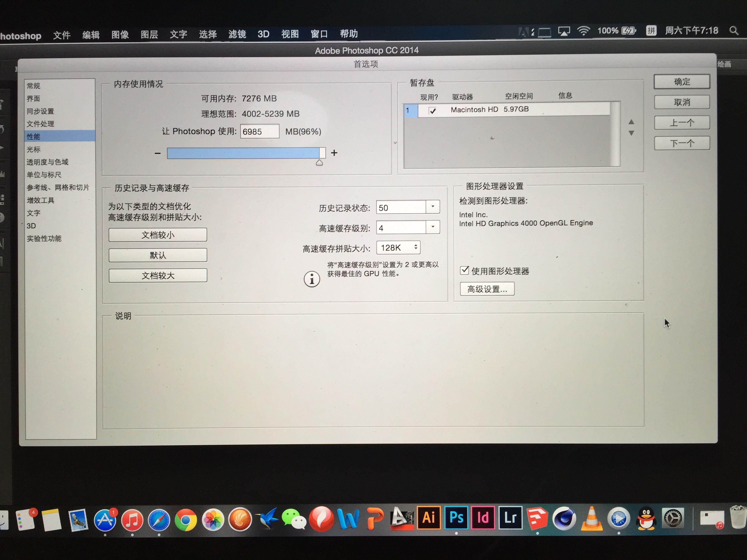The image size is (747, 560).
Task: Launch Cinema 4D from the dock
Action: click(564, 518)
